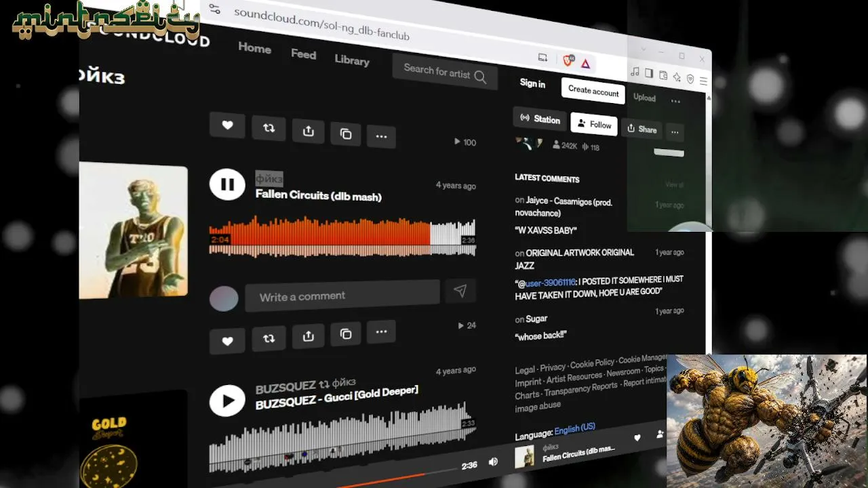Play BUZSQUEZ - Gucci [Gold Deeper]
Image resolution: width=868 pixels, height=488 pixels.
pyautogui.click(x=227, y=401)
